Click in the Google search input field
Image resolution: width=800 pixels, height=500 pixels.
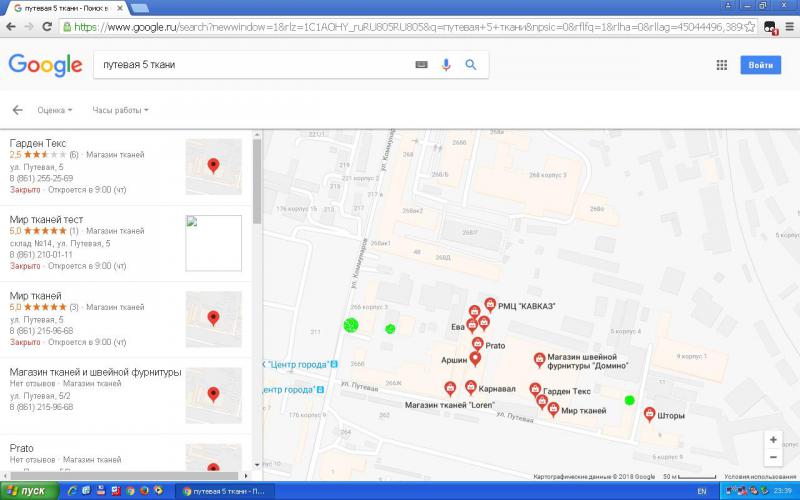(x=250, y=65)
